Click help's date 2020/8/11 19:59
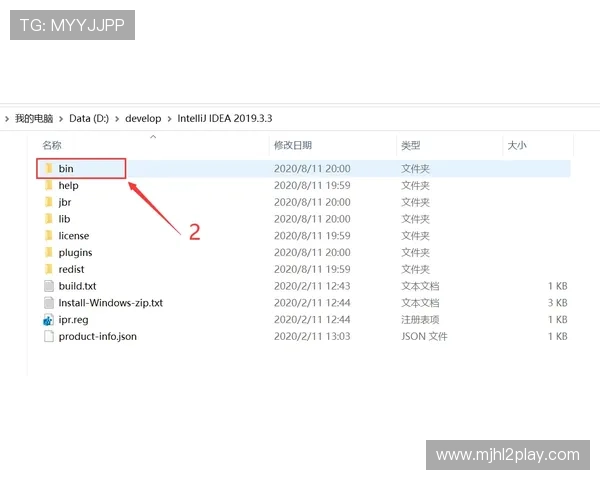The image size is (600, 480). pyautogui.click(x=312, y=186)
